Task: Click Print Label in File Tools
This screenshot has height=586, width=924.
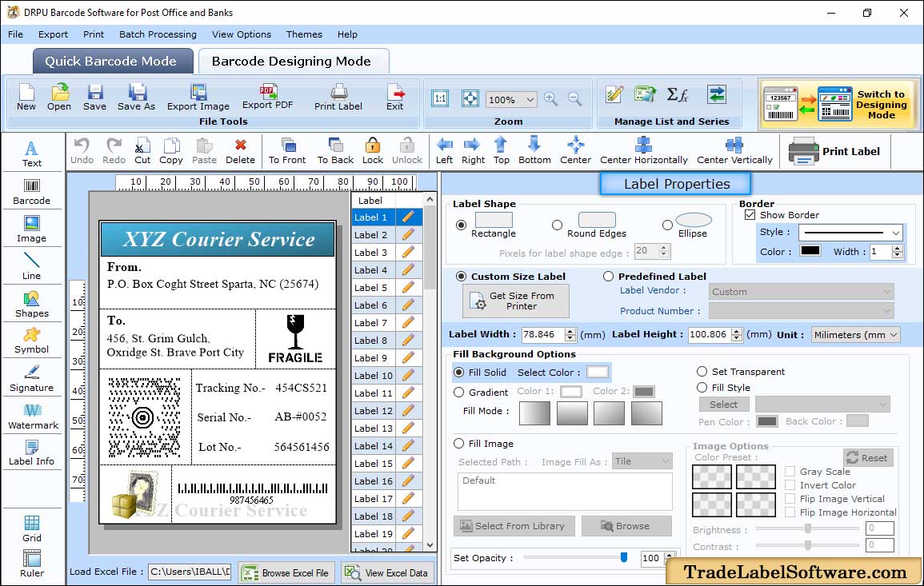Action: click(x=338, y=98)
